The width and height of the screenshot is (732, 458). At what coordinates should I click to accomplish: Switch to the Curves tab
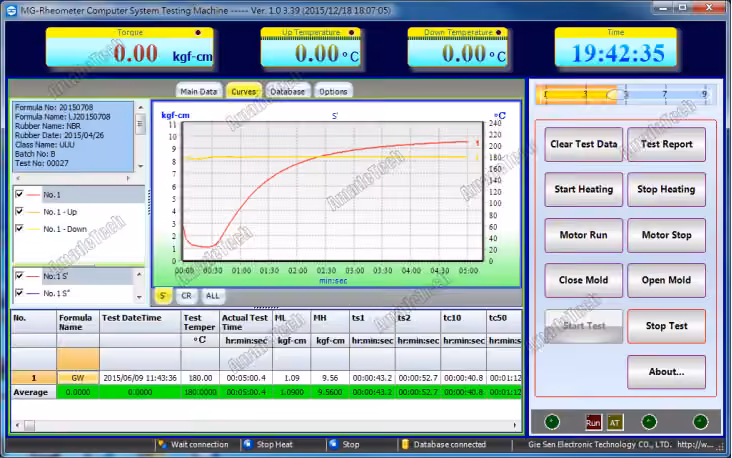(243, 91)
